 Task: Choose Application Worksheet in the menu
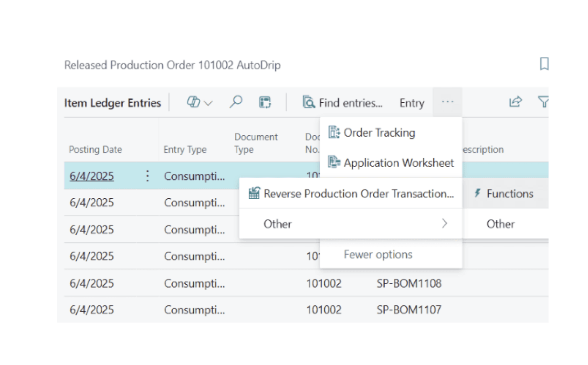pyautogui.click(x=398, y=163)
